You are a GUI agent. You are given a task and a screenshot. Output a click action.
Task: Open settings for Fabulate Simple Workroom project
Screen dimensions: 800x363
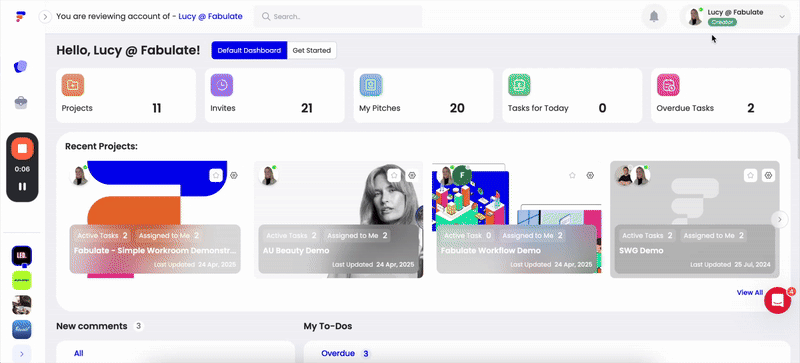pos(234,175)
